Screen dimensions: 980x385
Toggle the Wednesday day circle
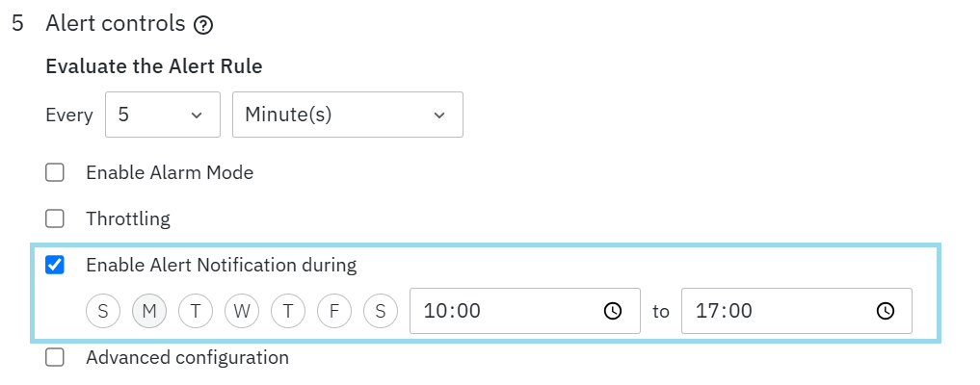coord(242,311)
